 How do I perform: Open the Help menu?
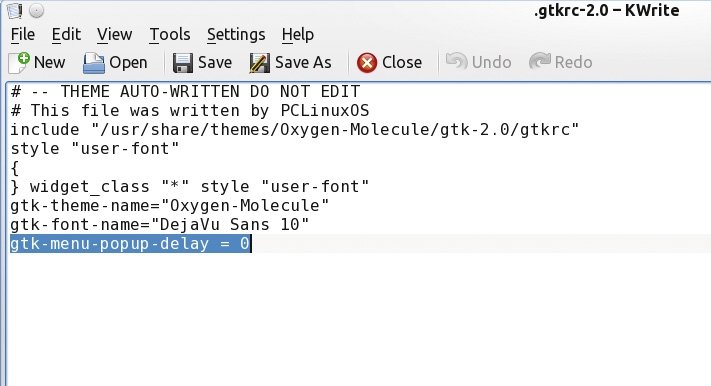[297, 34]
